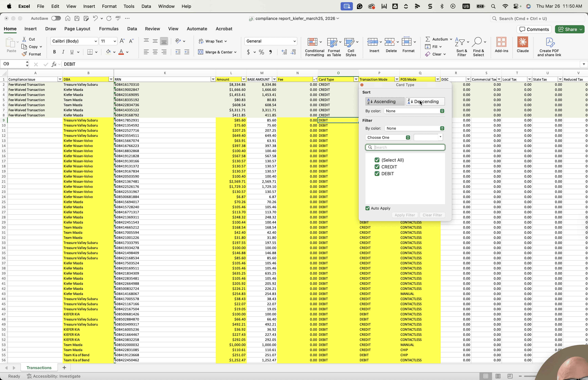Open Sort & Filter tool

pyautogui.click(x=461, y=47)
